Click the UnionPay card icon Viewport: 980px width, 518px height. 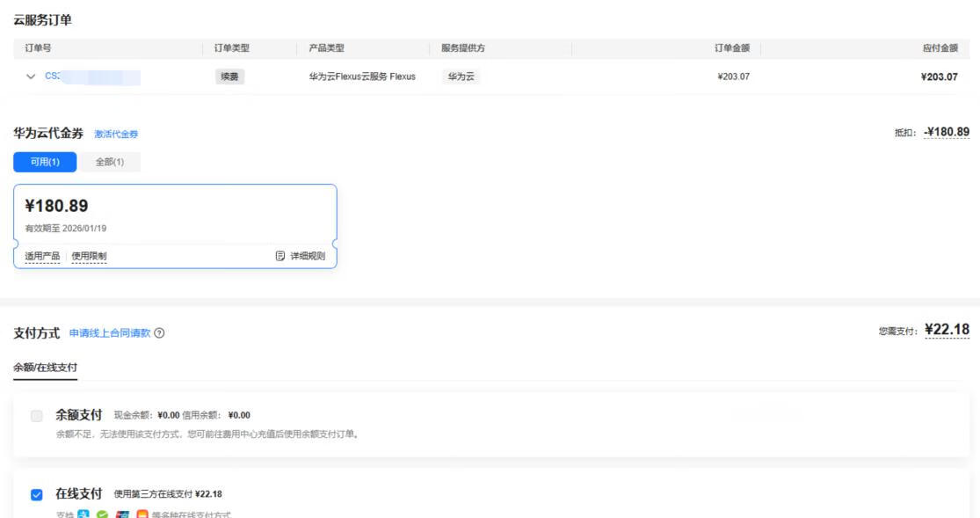point(122,514)
